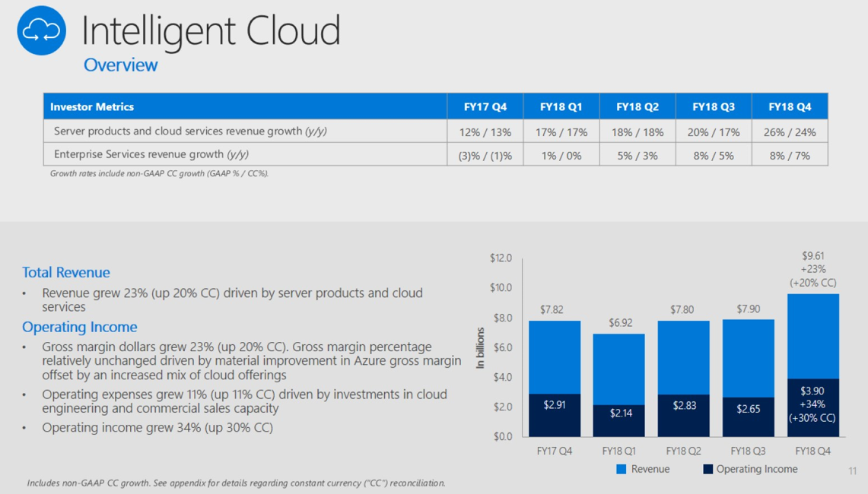This screenshot has width=868, height=494.
Task: Select the FY18 Q4 column header
Action: click(790, 107)
